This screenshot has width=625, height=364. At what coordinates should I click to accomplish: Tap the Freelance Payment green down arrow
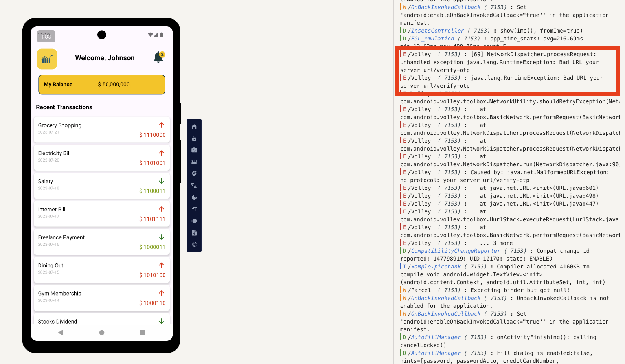click(x=162, y=237)
